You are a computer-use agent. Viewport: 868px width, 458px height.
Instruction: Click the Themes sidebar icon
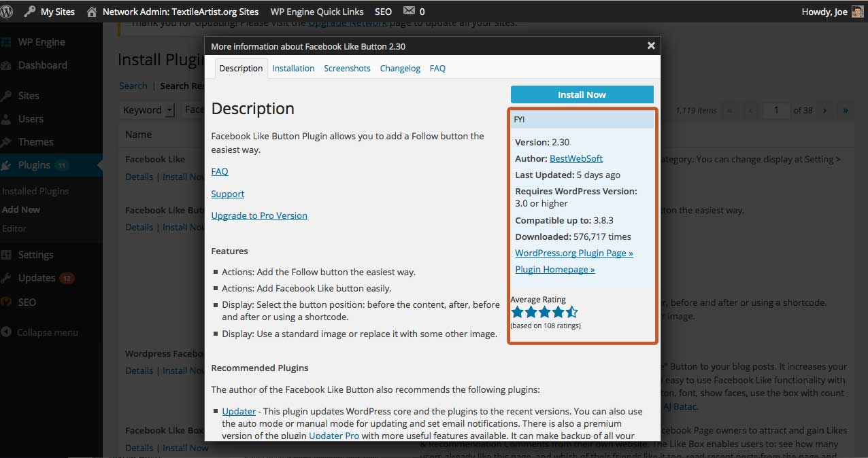point(6,142)
